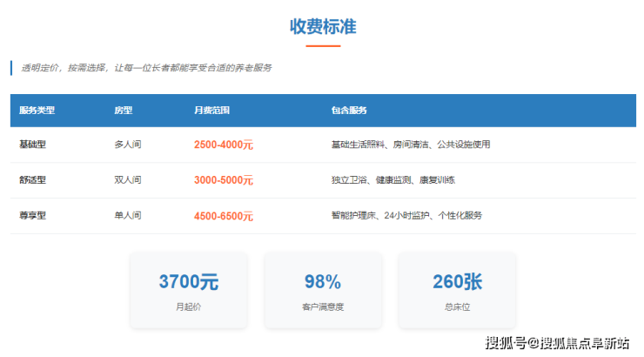Select the 服务类型 column header

[37, 111]
